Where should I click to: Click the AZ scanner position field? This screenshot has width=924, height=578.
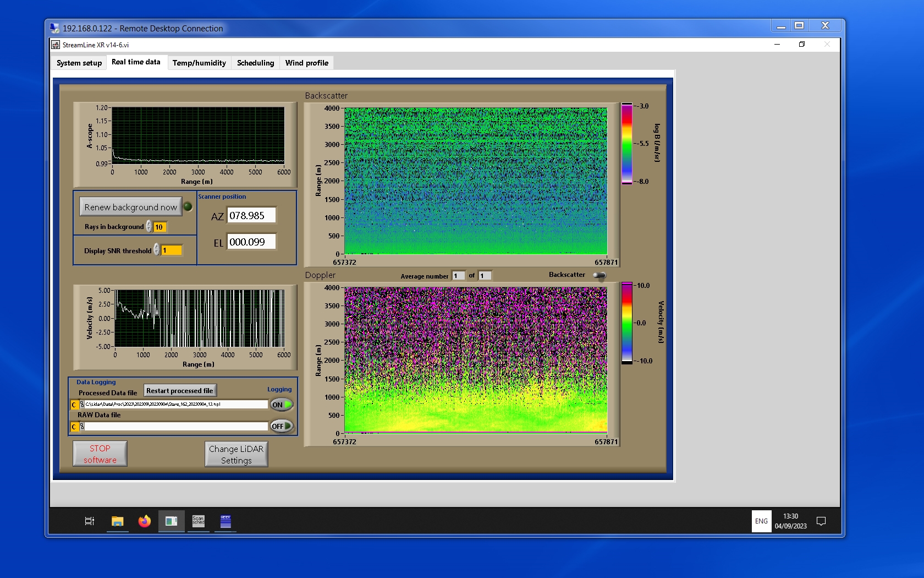click(x=252, y=216)
